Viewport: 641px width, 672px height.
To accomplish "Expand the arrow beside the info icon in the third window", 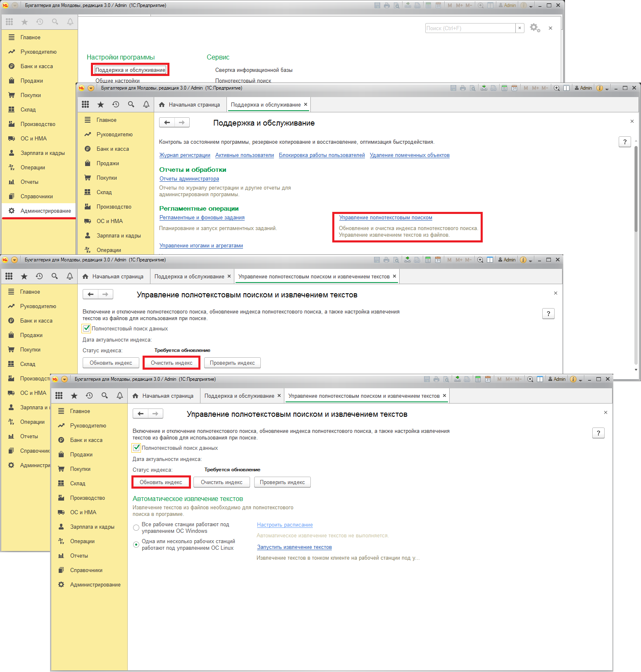I will click(x=531, y=260).
